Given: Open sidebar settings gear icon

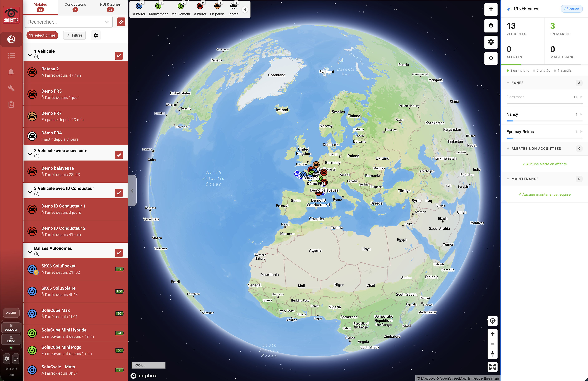Looking at the screenshot, I should [7, 359].
